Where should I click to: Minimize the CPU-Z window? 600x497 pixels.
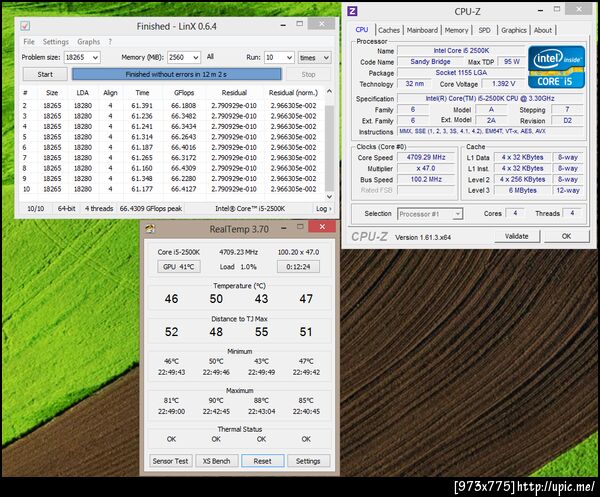coord(540,10)
